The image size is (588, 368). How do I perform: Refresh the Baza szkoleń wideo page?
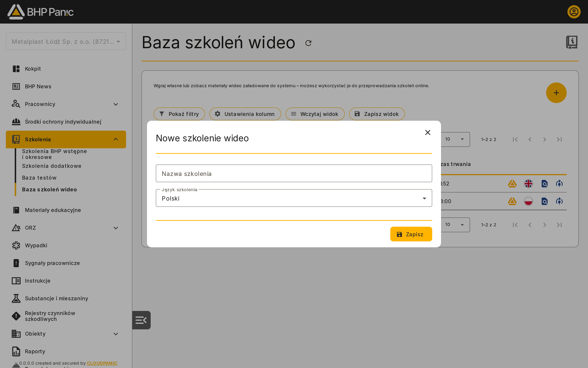tap(308, 43)
